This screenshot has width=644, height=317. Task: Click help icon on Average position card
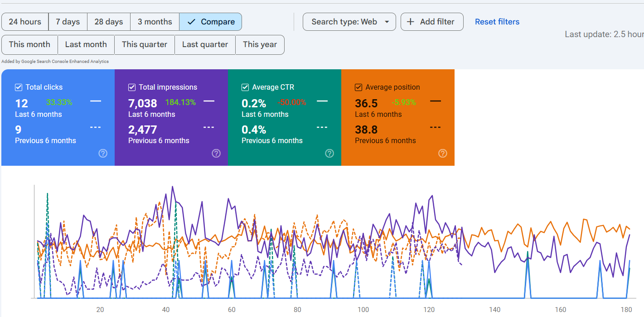point(443,154)
